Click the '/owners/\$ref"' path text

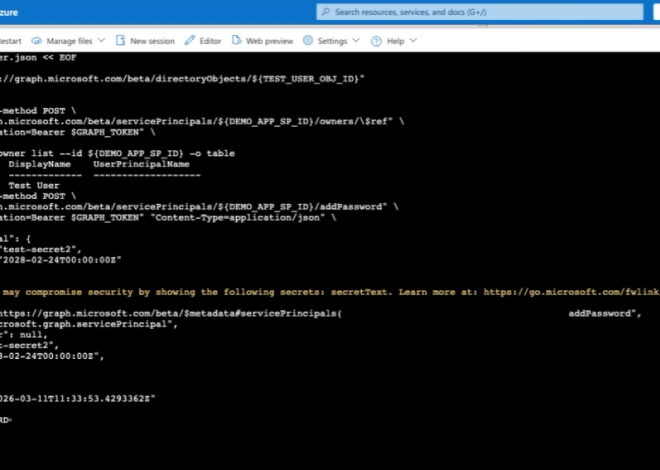click(x=353, y=122)
